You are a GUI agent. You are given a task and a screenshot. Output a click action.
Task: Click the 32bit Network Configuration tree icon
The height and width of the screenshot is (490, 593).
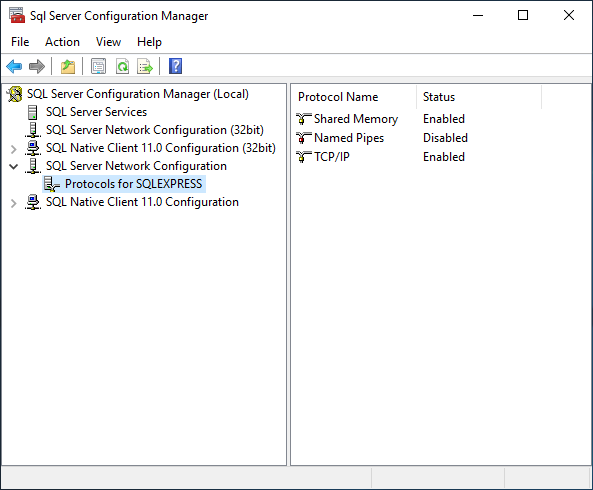coord(33,130)
